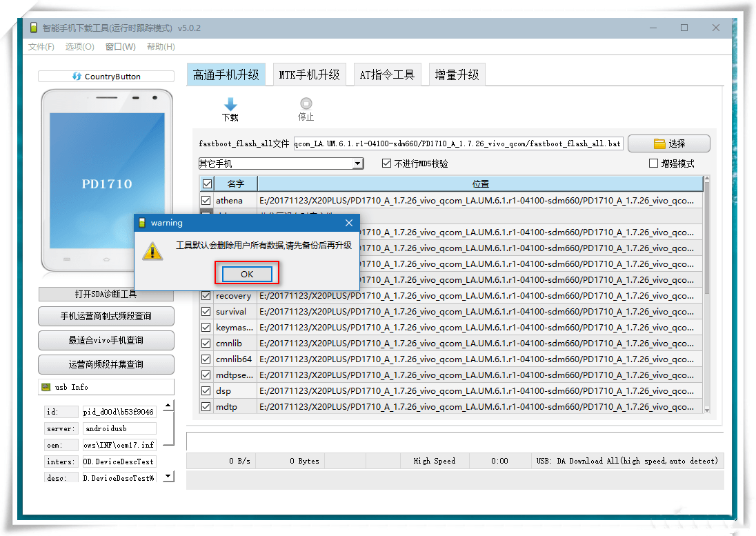This screenshot has height=536, width=756.
Task: Click the USB icon on the usb Info button
Action: tap(47, 387)
